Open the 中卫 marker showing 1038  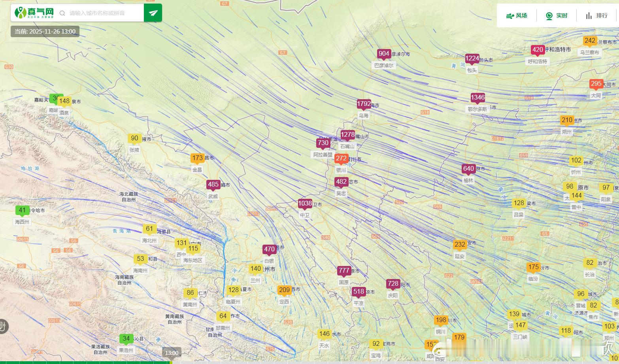305,204
